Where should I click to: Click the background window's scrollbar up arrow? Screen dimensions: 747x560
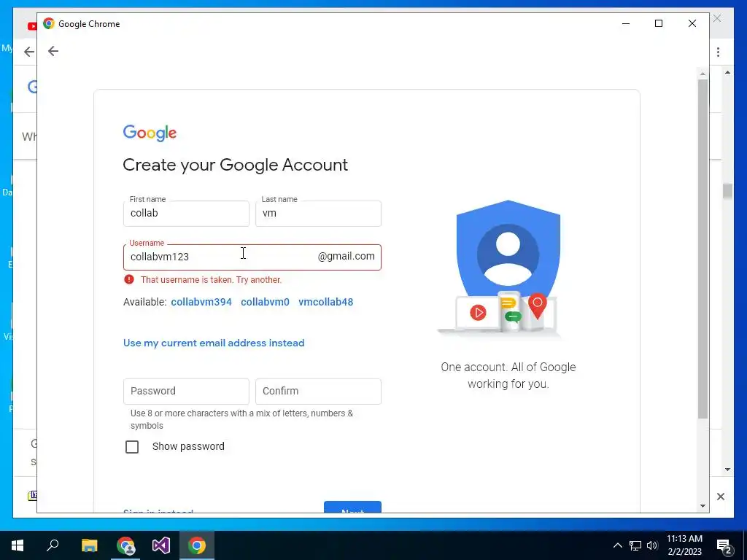(727, 72)
